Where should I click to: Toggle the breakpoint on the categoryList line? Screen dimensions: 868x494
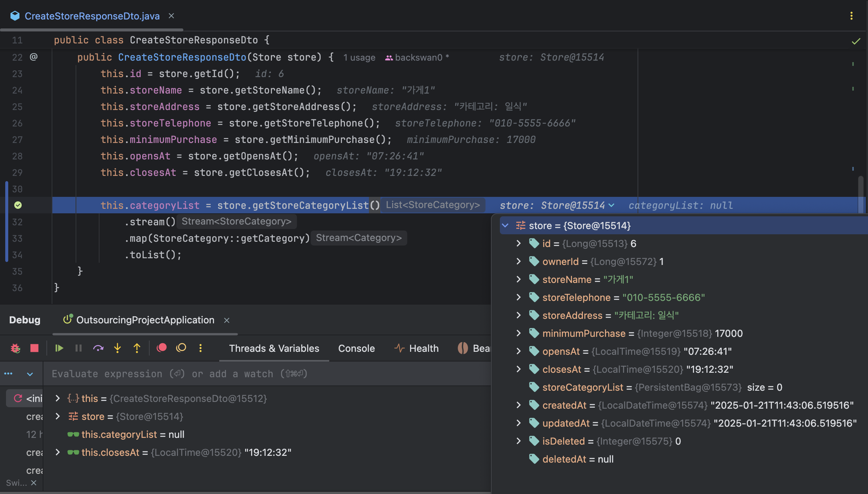point(18,205)
